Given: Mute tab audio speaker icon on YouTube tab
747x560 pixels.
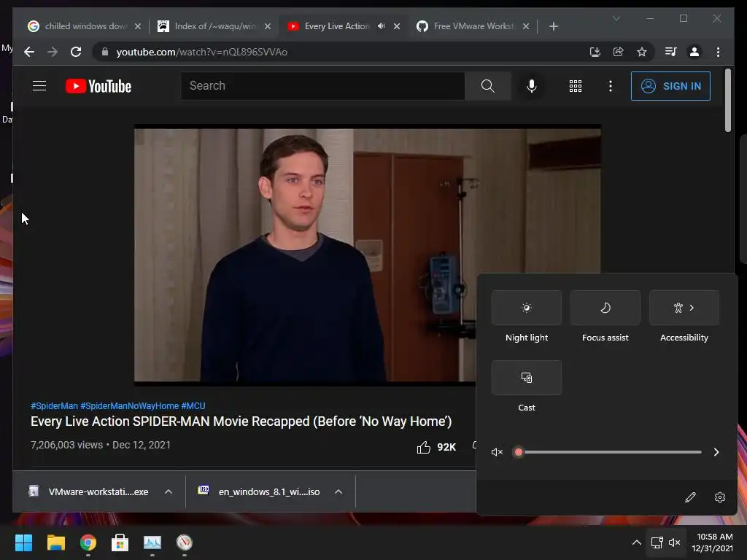Looking at the screenshot, I should pos(381,26).
